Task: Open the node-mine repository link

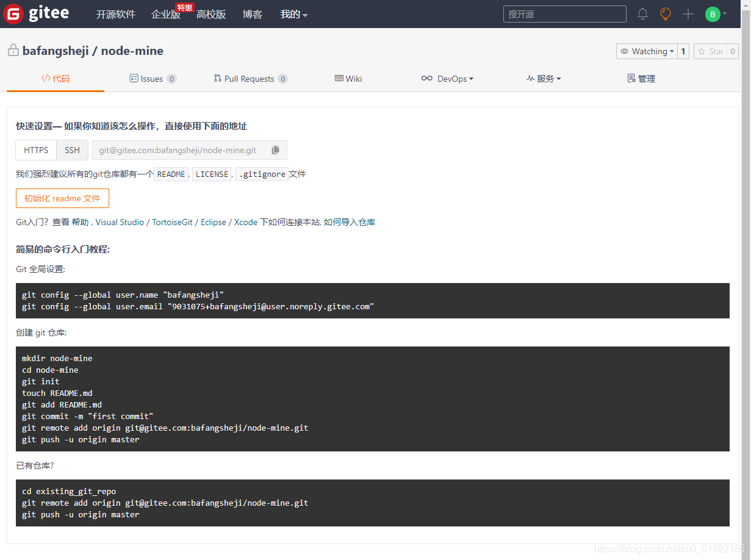Action: (x=132, y=51)
